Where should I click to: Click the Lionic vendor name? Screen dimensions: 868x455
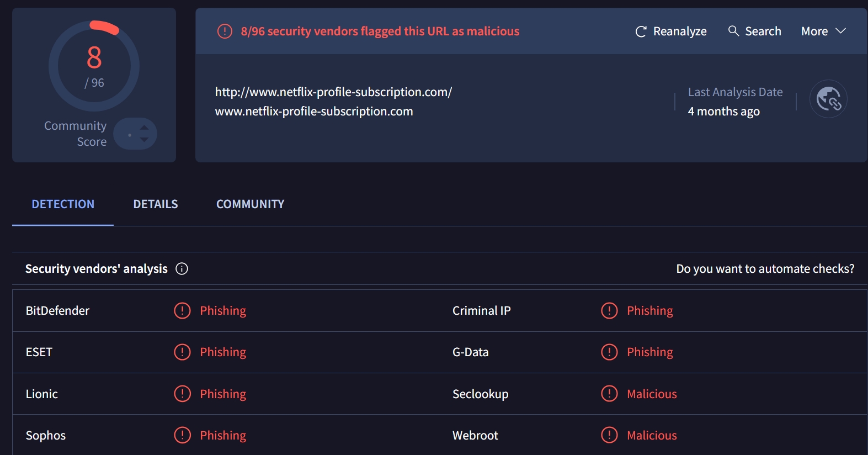pyautogui.click(x=42, y=394)
